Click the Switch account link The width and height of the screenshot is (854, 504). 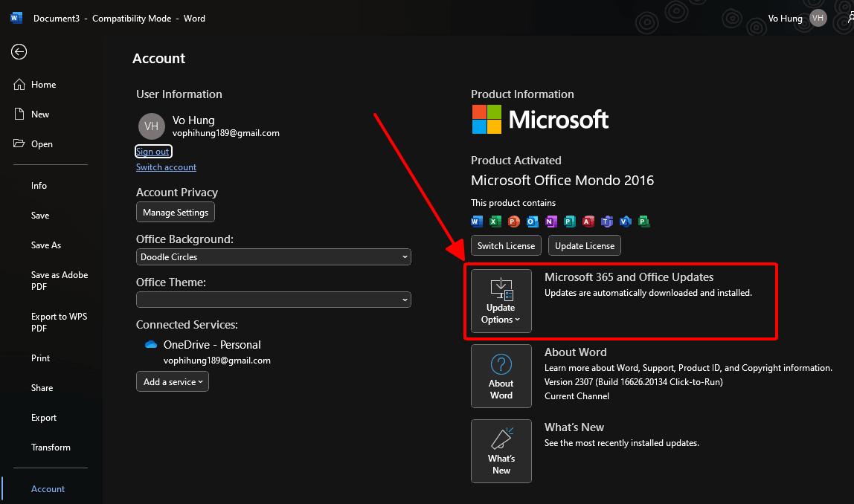coord(166,167)
